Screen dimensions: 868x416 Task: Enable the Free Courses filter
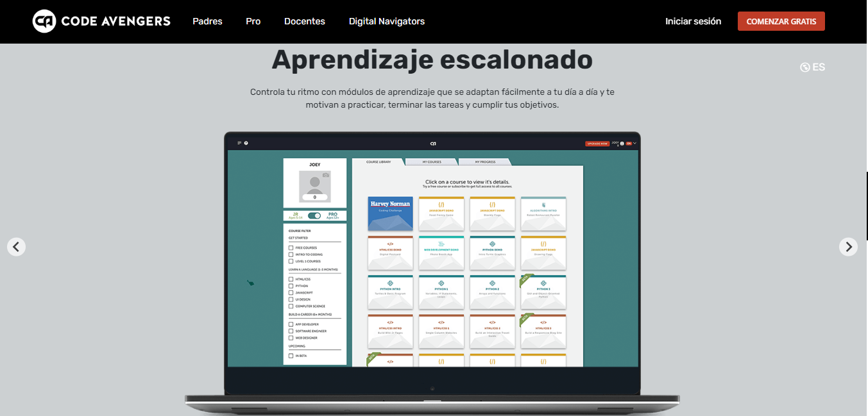(x=291, y=247)
